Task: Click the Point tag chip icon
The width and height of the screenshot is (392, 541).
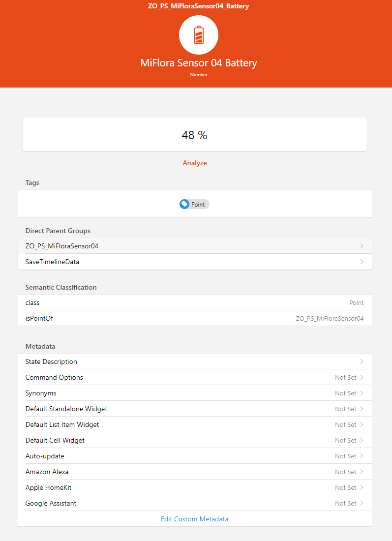Action: [x=184, y=204]
